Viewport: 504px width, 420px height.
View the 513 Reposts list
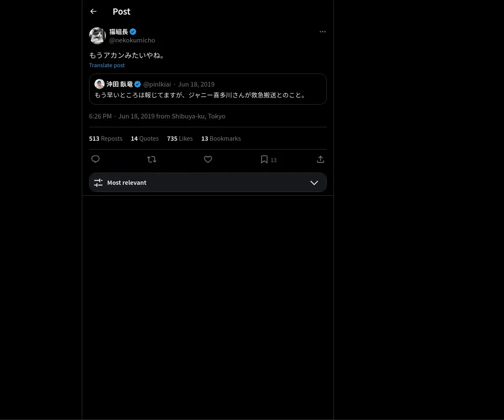coord(106,138)
